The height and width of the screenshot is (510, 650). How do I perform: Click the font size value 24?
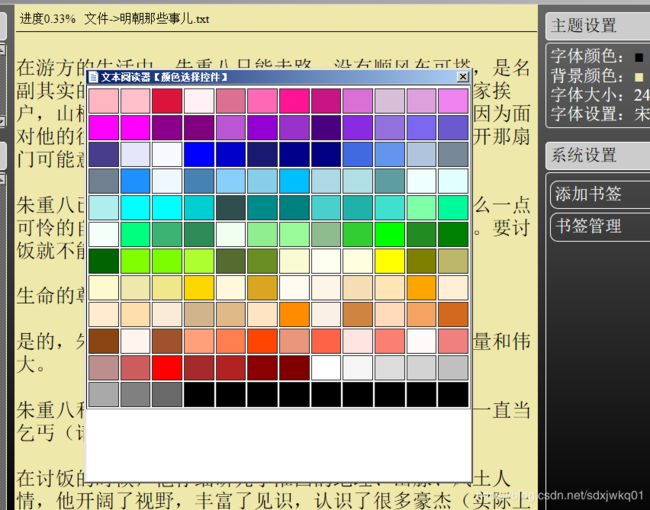click(x=642, y=96)
